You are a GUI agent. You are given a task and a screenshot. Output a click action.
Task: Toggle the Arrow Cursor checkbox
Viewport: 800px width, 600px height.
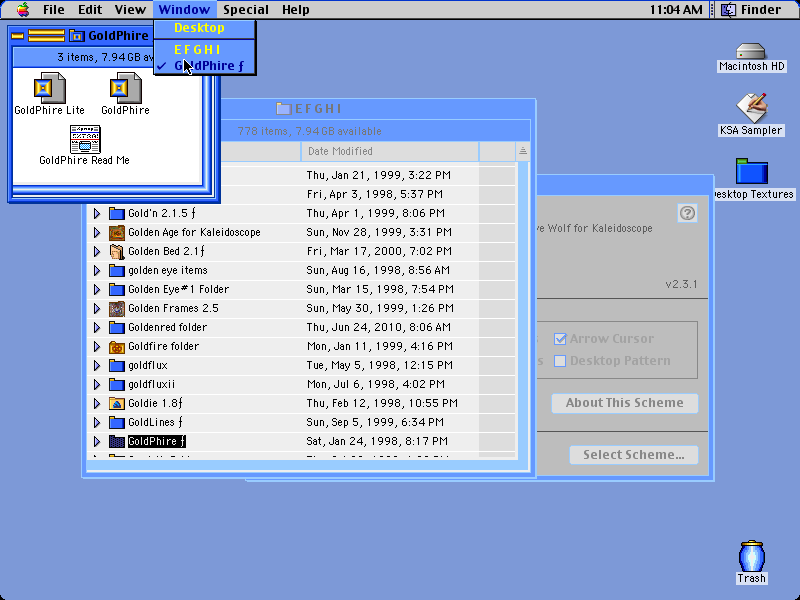560,339
